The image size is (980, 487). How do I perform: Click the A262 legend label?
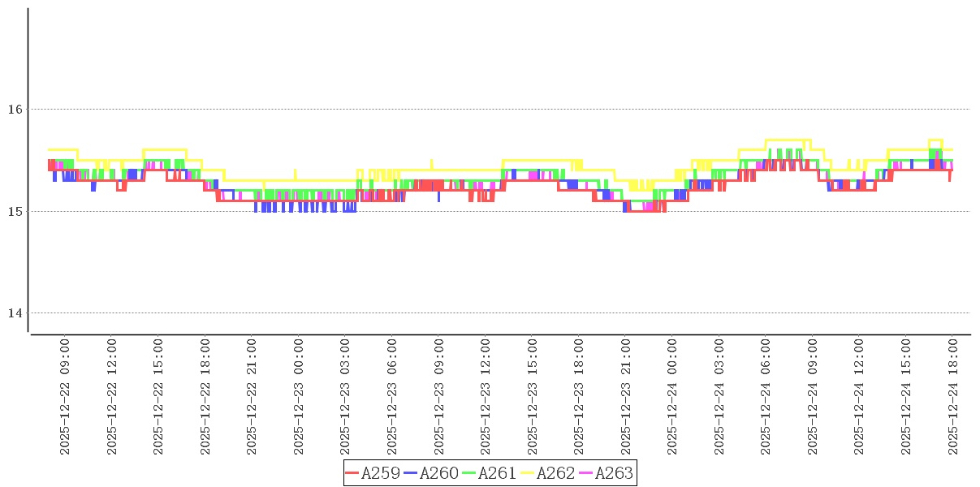point(555,473)
